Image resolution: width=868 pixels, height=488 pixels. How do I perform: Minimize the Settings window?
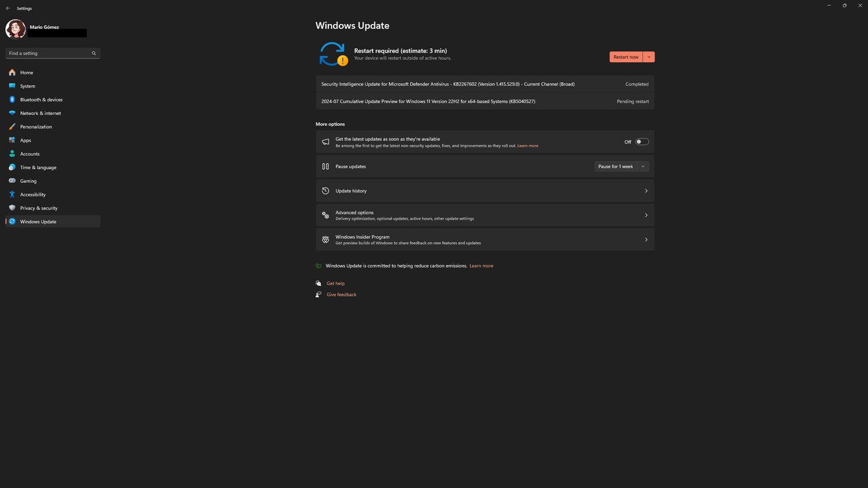(x=829, y=5)
